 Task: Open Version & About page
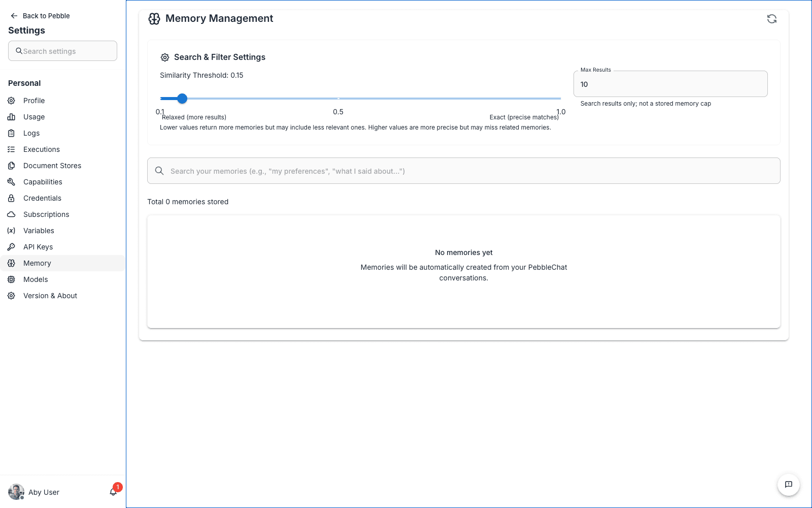(x=63, y=296)
